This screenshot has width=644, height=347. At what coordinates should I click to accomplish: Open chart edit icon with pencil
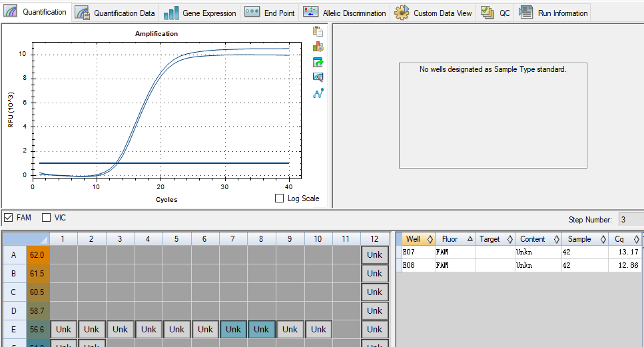pos(318,77)
